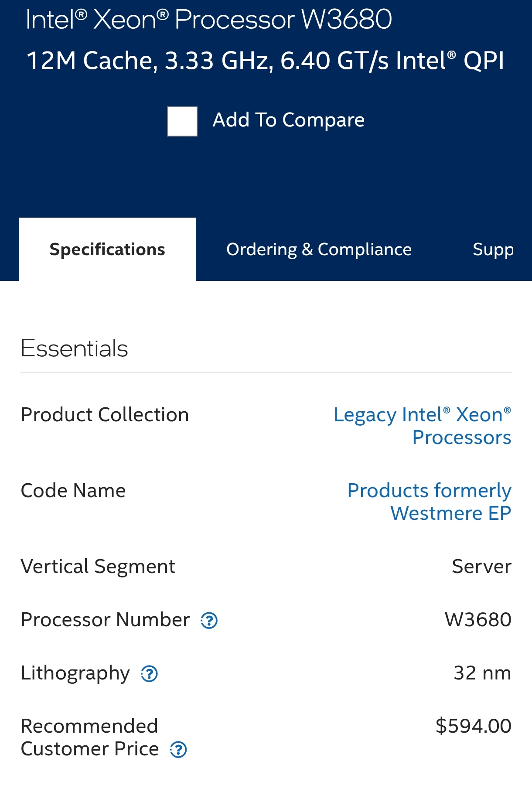This screenshot has height=792, width=532.
Task: Click the Vertical Segment row label
Action: [x=98, y=567]
